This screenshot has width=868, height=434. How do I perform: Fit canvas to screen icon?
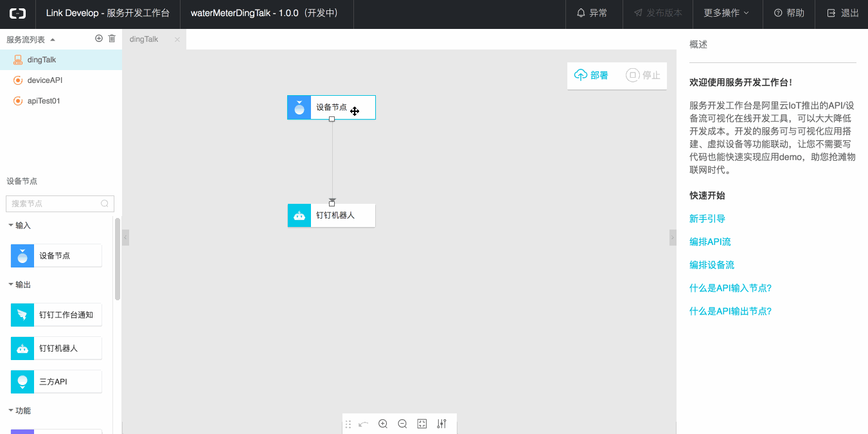[422, 424]
